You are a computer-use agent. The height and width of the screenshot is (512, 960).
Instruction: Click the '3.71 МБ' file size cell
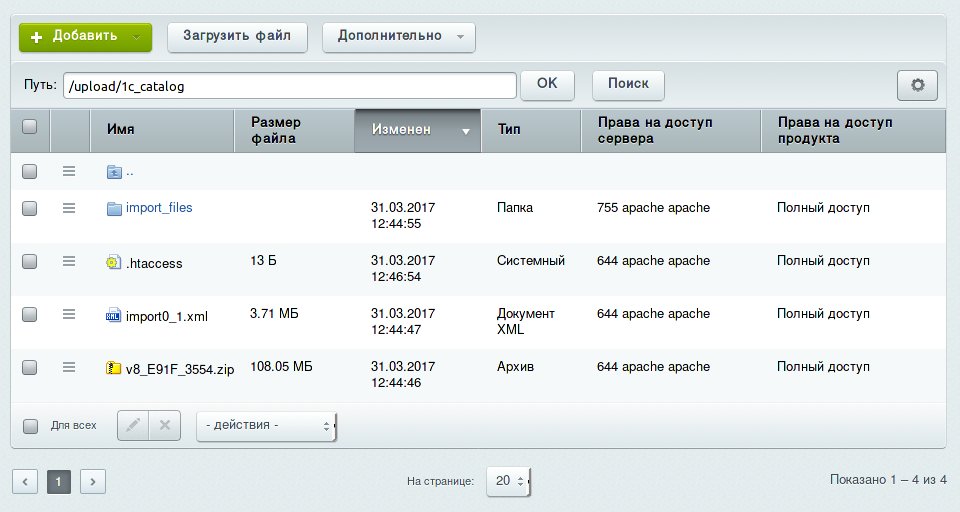[x=274, y=314]
